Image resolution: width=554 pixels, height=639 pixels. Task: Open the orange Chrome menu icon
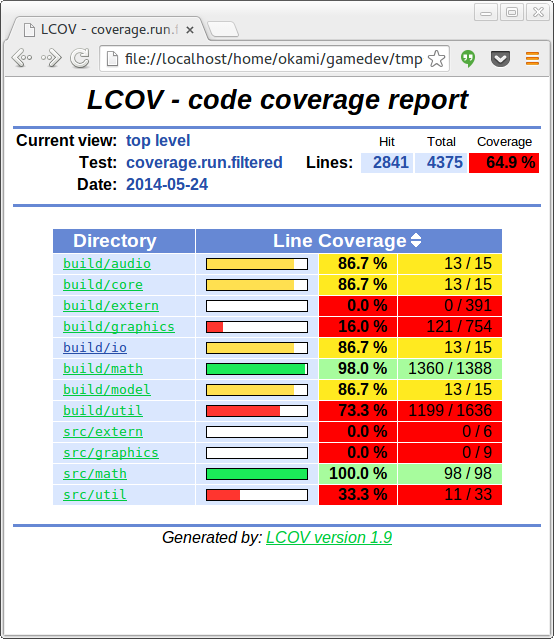tap(532, 59)
